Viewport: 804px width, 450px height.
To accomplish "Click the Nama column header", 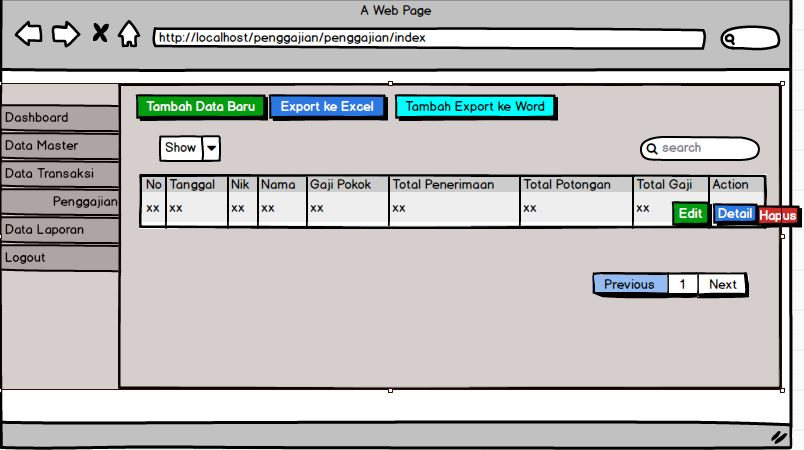I will pos(282,185).
